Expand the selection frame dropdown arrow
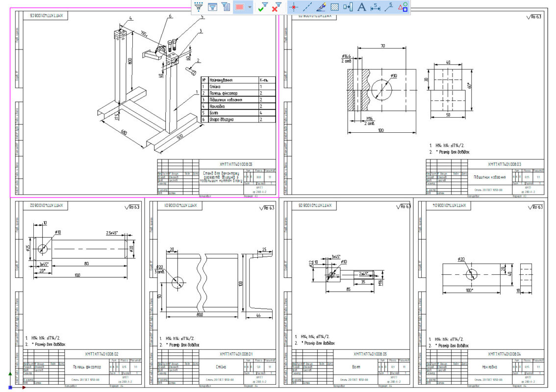556x392 pixels. coord(250,7)
